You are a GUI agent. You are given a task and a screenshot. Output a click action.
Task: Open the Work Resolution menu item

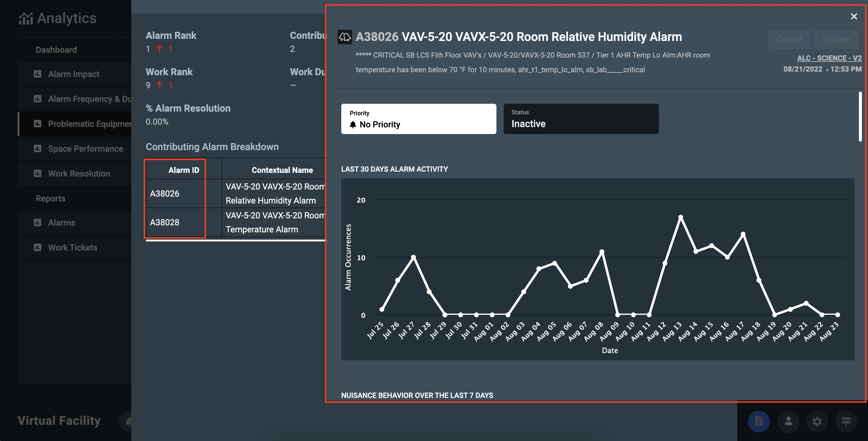[x=79, y=173]
